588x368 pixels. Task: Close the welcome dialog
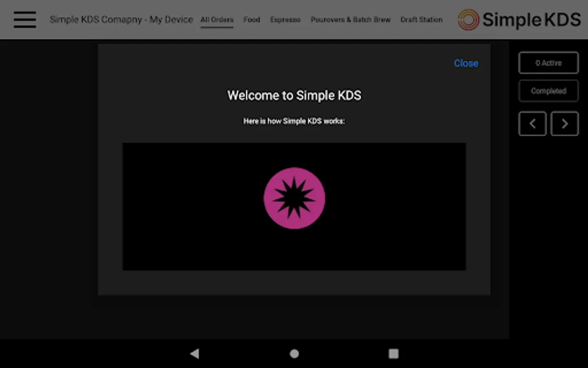click(466, 63)
